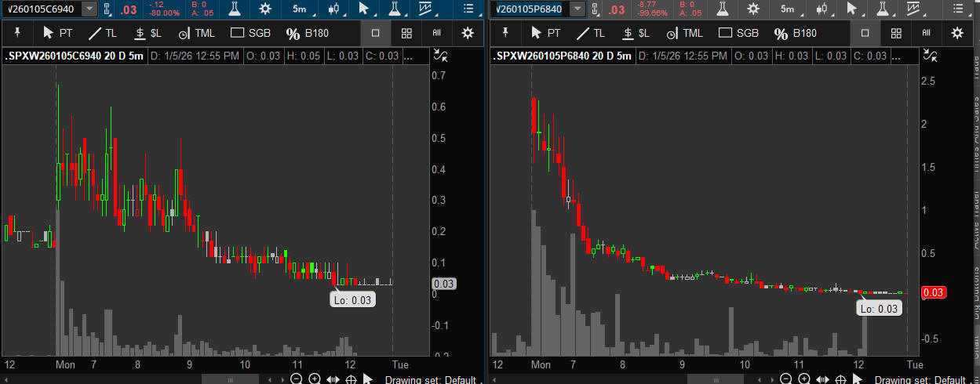
Task: Choose the $L price level tool in left chart
Action: click(149, 34)
